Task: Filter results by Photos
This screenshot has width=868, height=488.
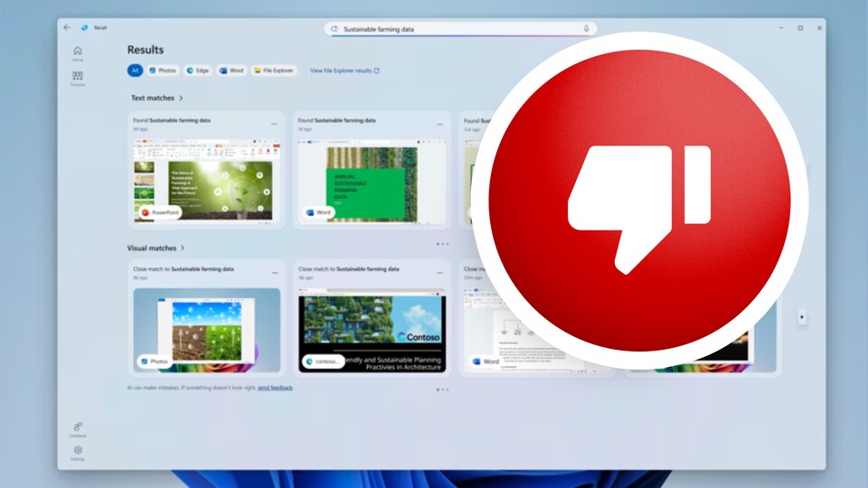Action: pyautogui.click(x=163, y=70)
